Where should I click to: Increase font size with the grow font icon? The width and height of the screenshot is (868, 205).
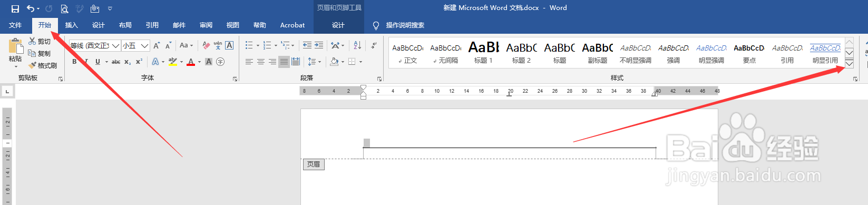[x=157, y=46]
